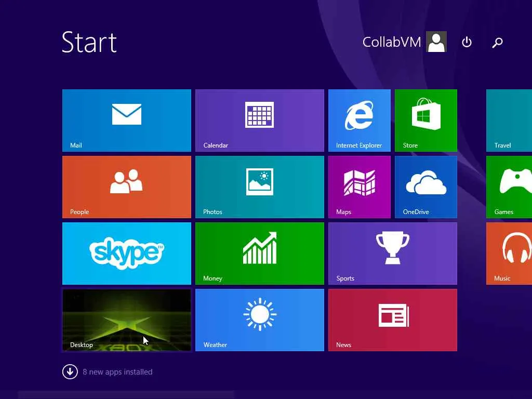Viewport: 532px width, 399px height.
Task: Open the Maps tile
Action: click(x=360, y=187)
